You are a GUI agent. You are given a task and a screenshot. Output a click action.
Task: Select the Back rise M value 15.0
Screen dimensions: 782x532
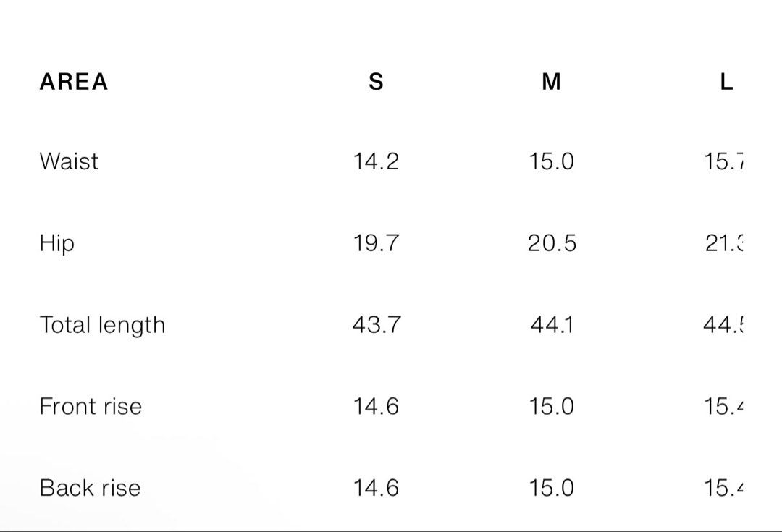(551, 488)
